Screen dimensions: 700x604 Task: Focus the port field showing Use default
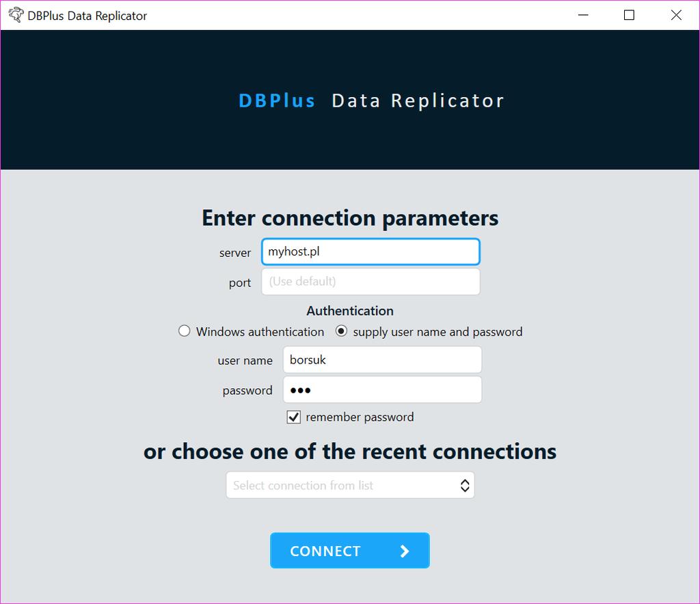371,282
